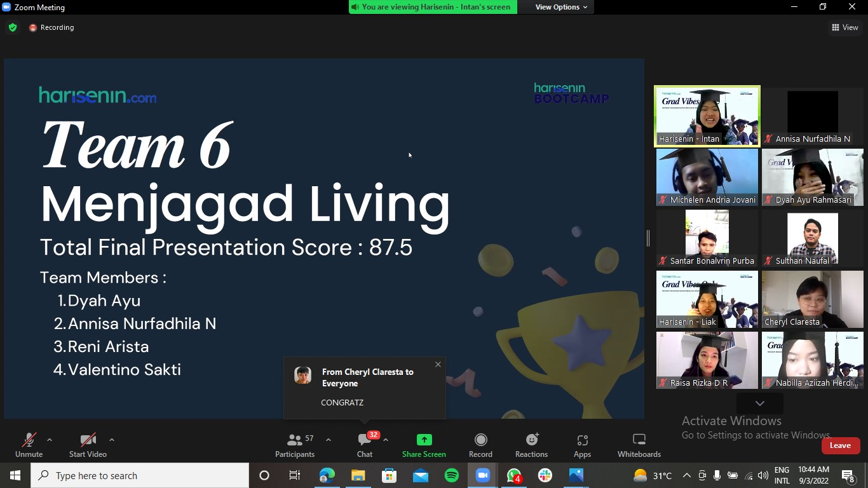Select Sulthan Naufal video tile
The image size is (868, 488).
pos(813,238)
